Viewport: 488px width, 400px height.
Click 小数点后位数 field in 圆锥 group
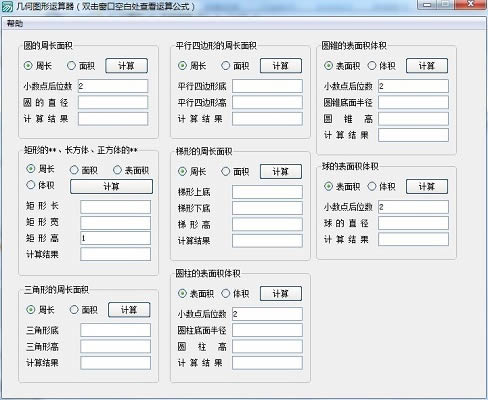413,86
